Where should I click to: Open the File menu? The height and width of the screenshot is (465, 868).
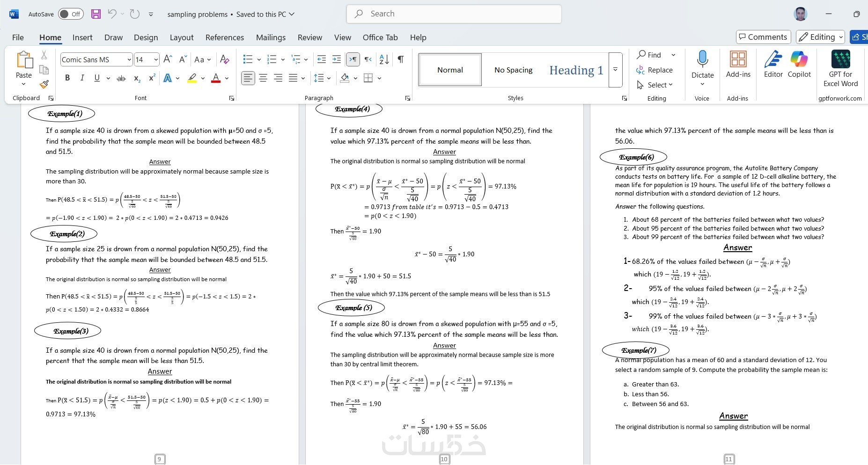coord(18,37)
